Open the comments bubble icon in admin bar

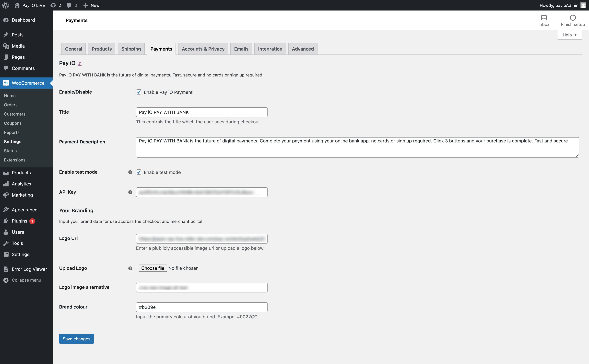(x=69, y=5)
